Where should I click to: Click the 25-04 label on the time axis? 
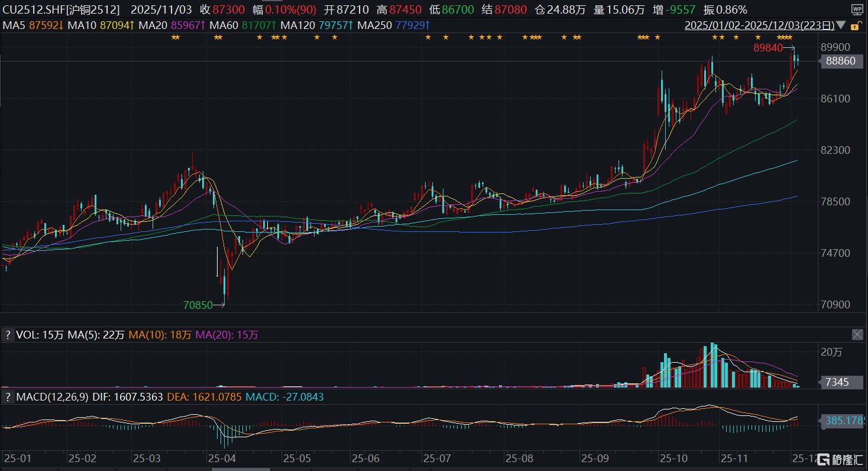point(222,459)
